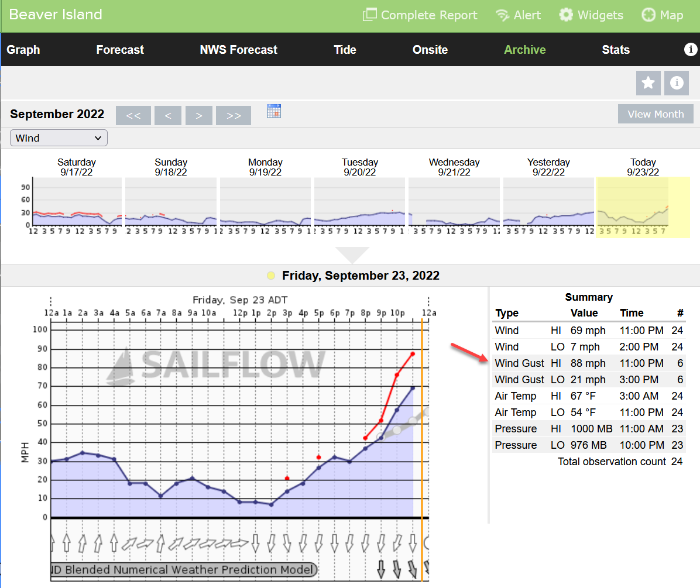The image size is (700, 588).
Task: Click the gray info button beside the star
Action: tap(677, 82)
